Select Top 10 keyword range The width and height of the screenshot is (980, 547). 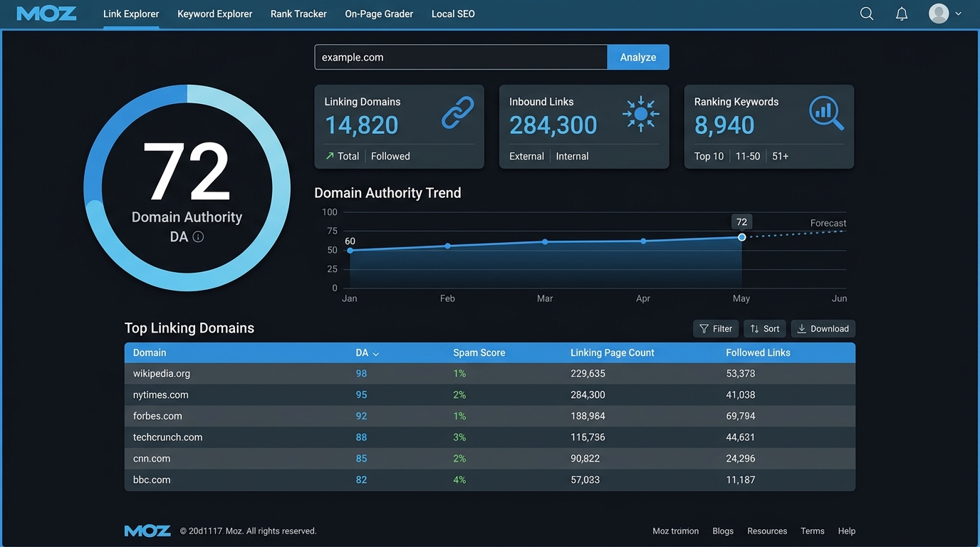coord(709,156)
